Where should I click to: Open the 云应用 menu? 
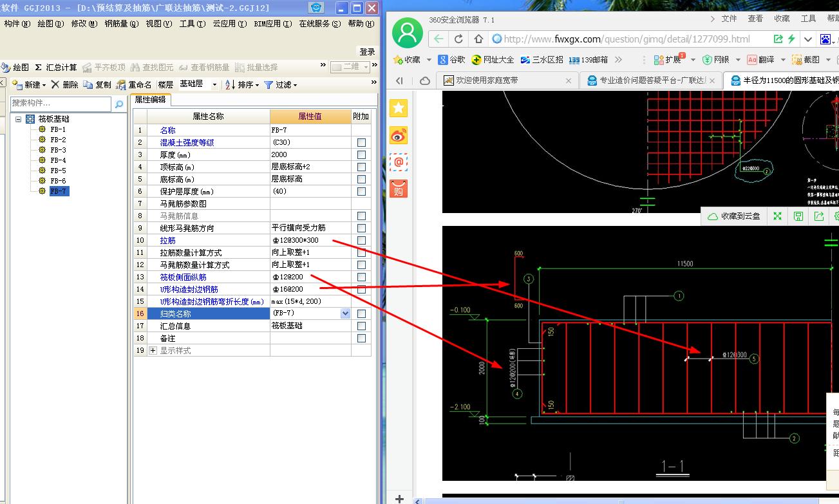tap(229, 24)
